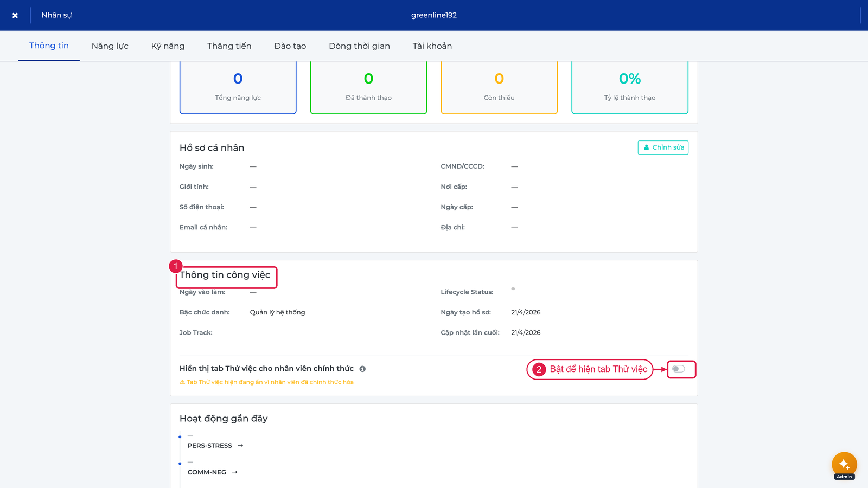The width and height of the screenshot is (868, 488).
Task: Open the Kỹ năng tab
Action: [x=168, y=46]
